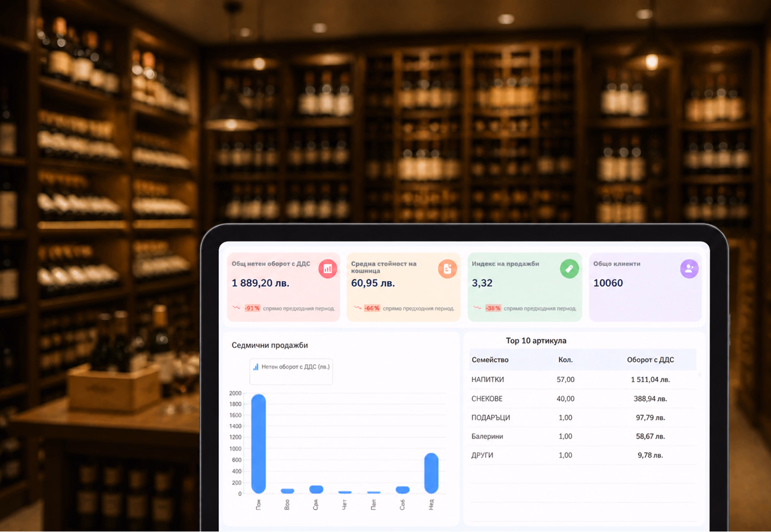
Task: Select the Monday 'Пон' bar in chart
Action: (258, 444)
